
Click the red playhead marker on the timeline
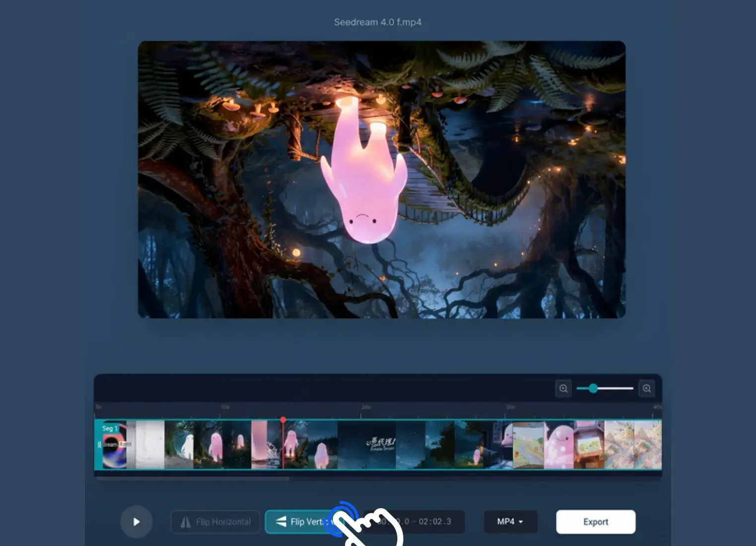click(283, 420)
